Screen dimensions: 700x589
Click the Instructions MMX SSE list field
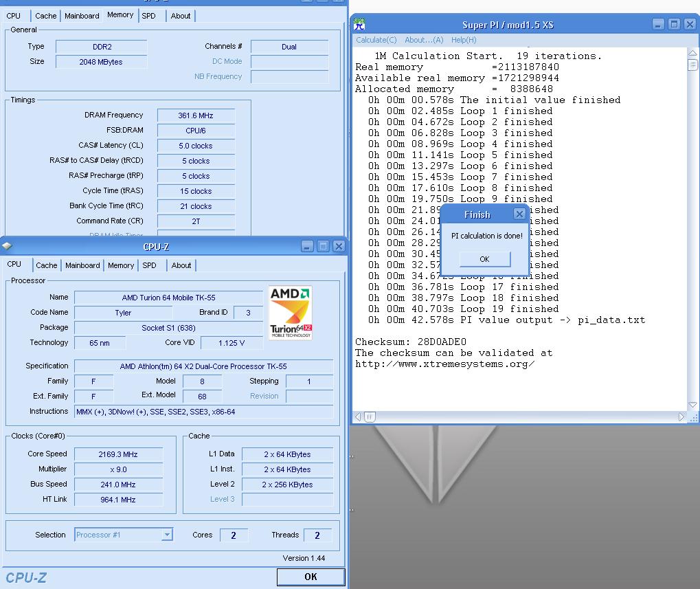[x=203, y=412]
